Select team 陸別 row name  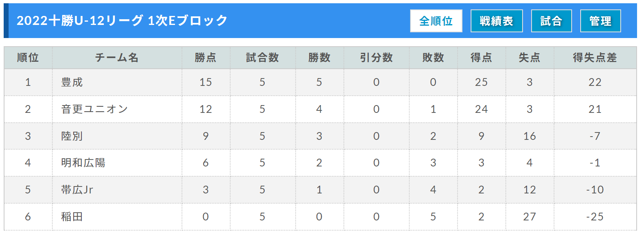[72, 136]
